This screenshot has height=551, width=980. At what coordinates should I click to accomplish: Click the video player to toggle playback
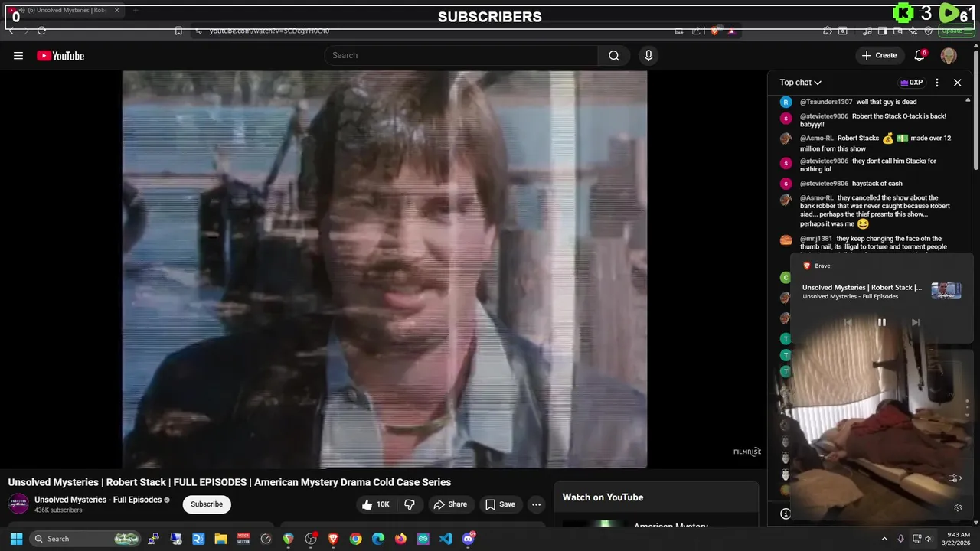[384, 269]
